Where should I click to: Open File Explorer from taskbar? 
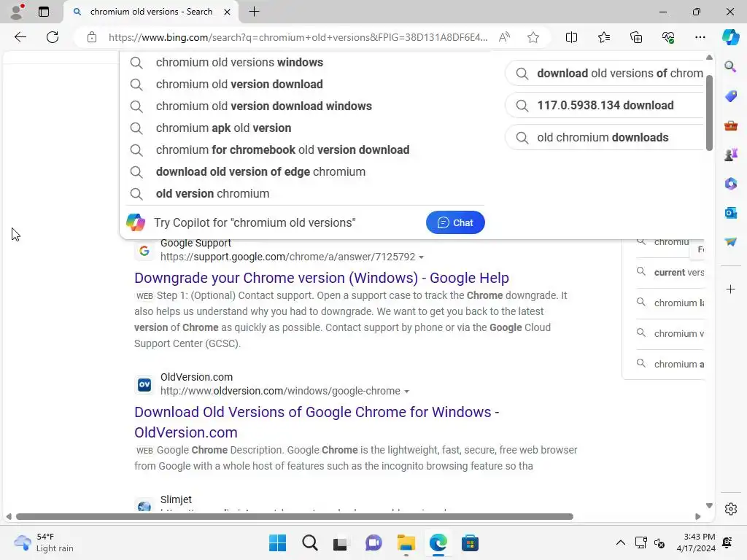click(x=406, y=542)
